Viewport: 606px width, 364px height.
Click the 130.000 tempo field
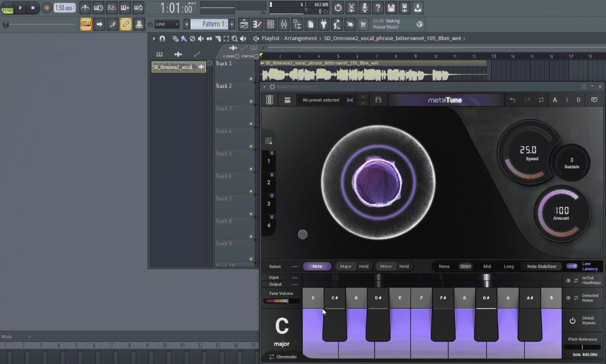[x=64, y=7]
